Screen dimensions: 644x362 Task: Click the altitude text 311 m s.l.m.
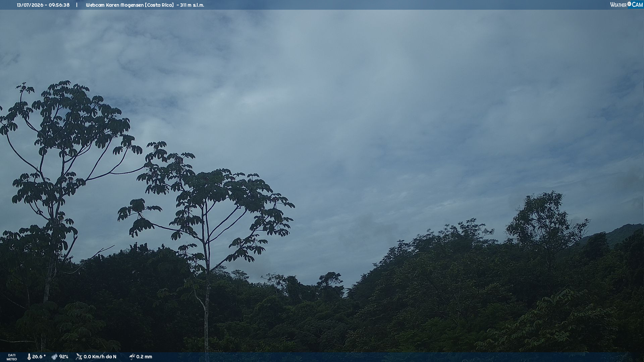tap(192, 5)
